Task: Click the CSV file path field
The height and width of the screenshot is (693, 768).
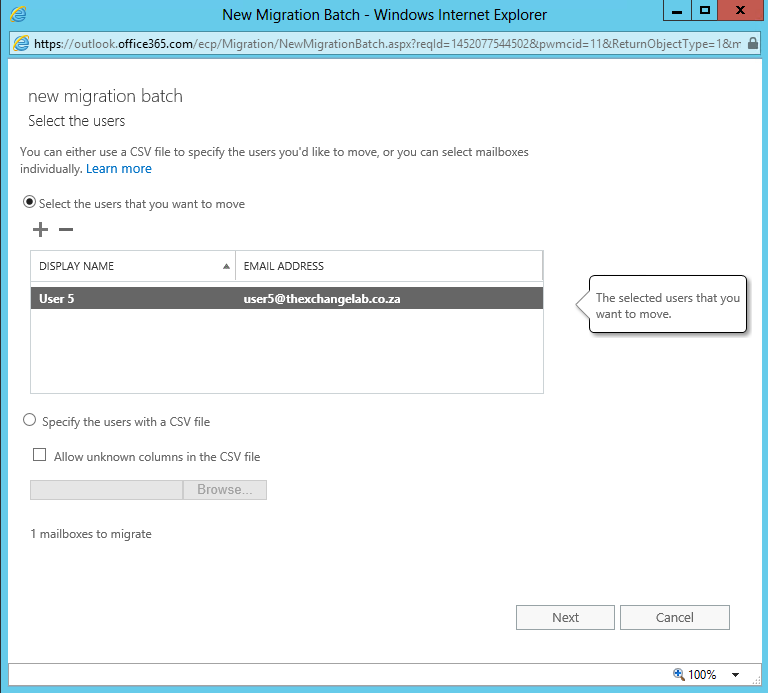Action: point(106,490)
